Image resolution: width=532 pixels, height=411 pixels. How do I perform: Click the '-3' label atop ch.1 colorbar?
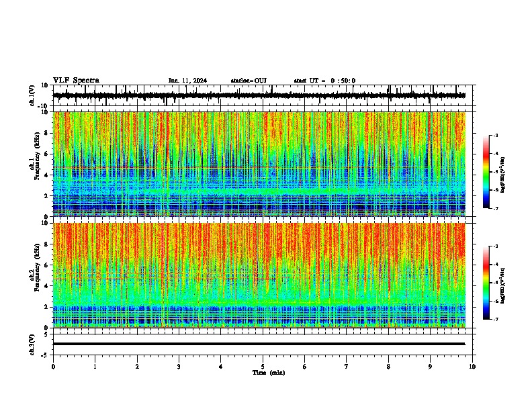pos(495,136)
